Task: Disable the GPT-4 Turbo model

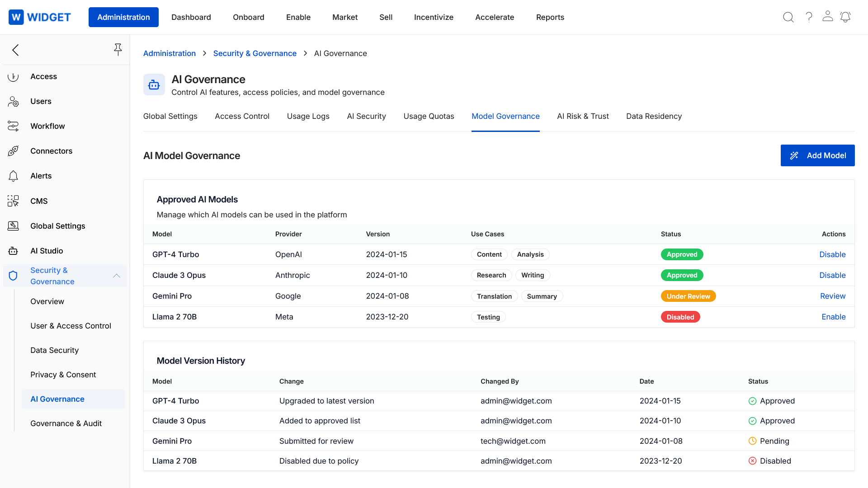Action: click(832, 254)
